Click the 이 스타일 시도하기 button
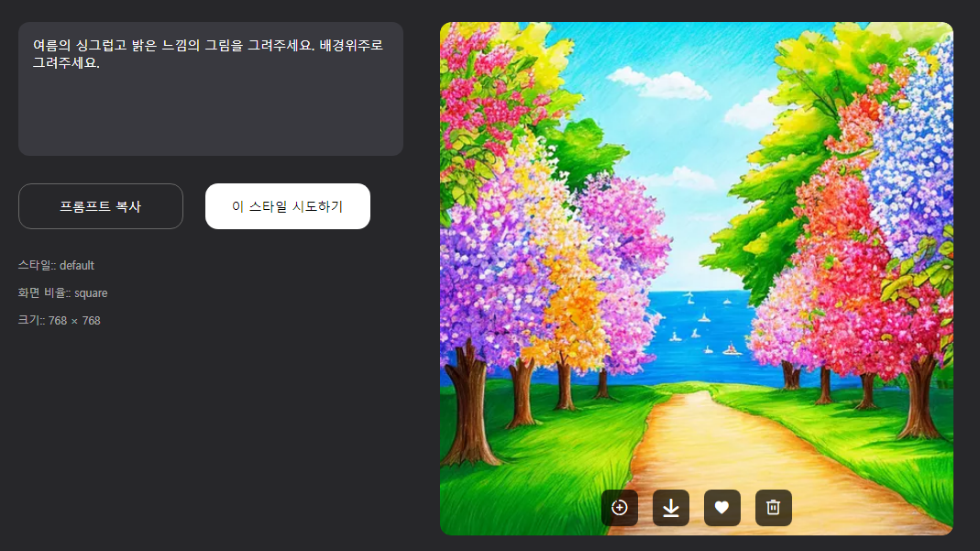 coord(288,206)
